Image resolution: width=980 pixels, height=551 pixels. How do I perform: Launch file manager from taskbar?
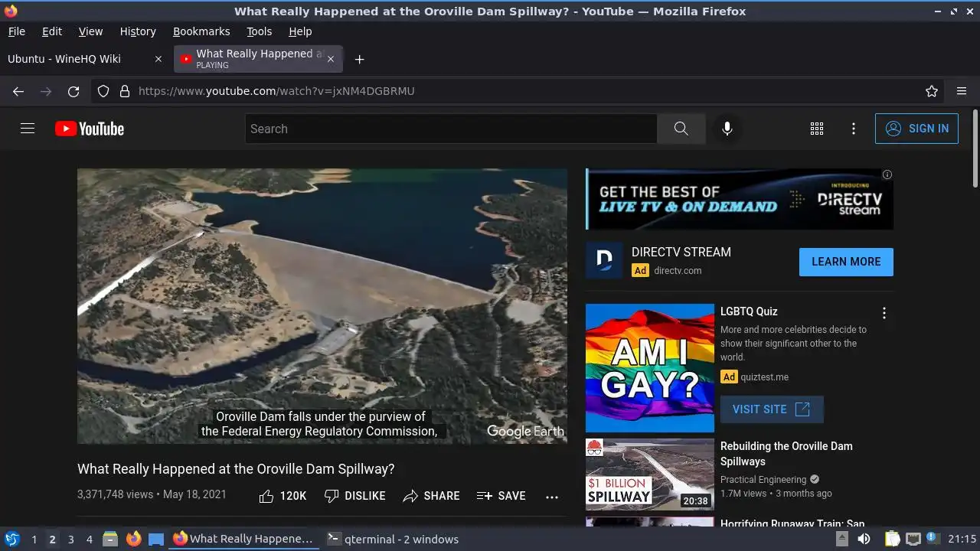click(110, 539)
